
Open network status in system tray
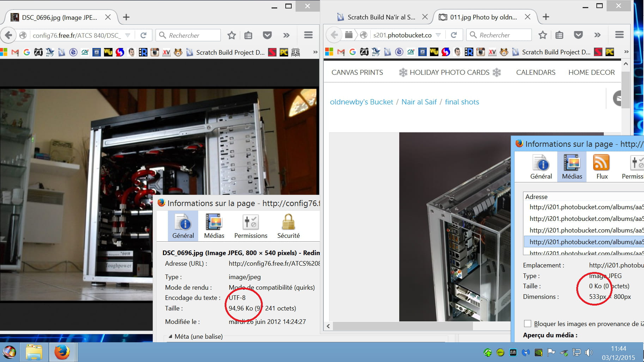tap(577, 352)
